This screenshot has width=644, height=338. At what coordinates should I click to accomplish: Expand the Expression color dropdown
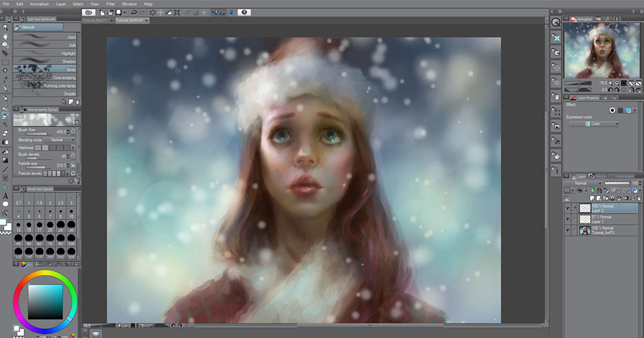593,124
